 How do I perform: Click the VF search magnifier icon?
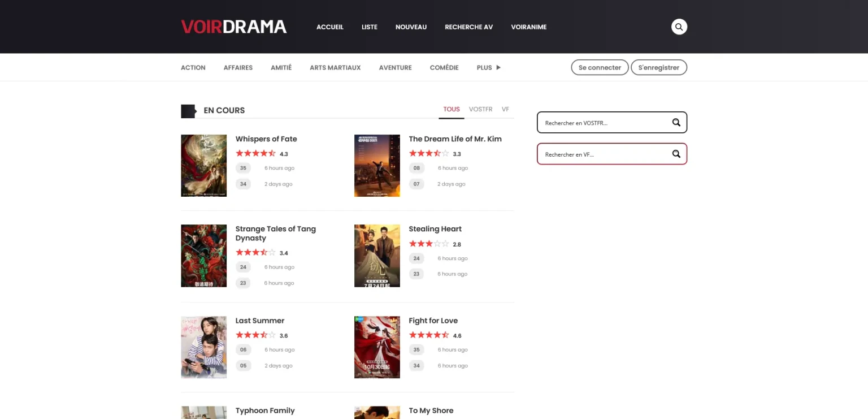tap(676, 154)
